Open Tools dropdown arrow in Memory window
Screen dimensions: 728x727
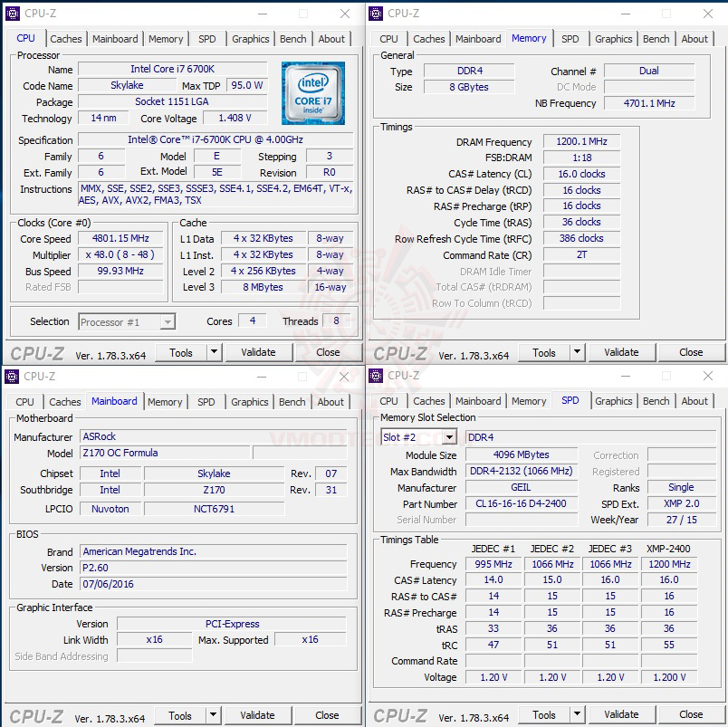click(577, 352)
